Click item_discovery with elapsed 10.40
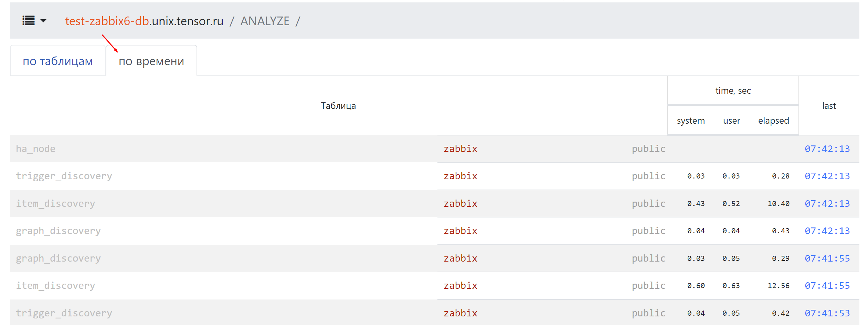The height and width of the screenshot is (325, 868). tap(55, 204)
